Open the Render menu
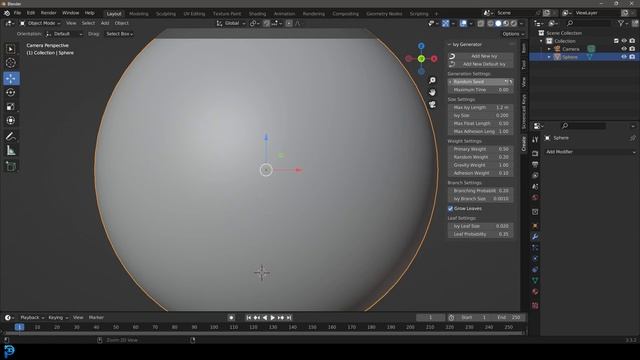The image size is (640, 360). pos(48,13)
